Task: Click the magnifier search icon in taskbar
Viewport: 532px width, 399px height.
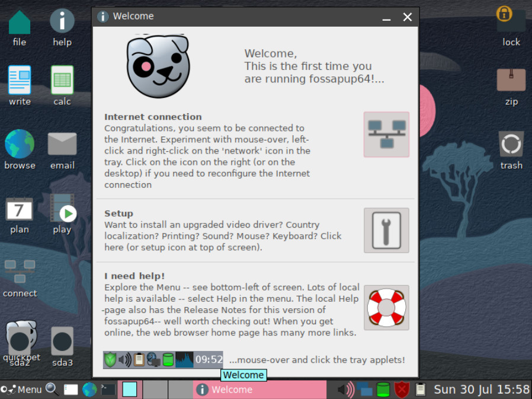Action: pyautogui.click(x=52, y=389)
